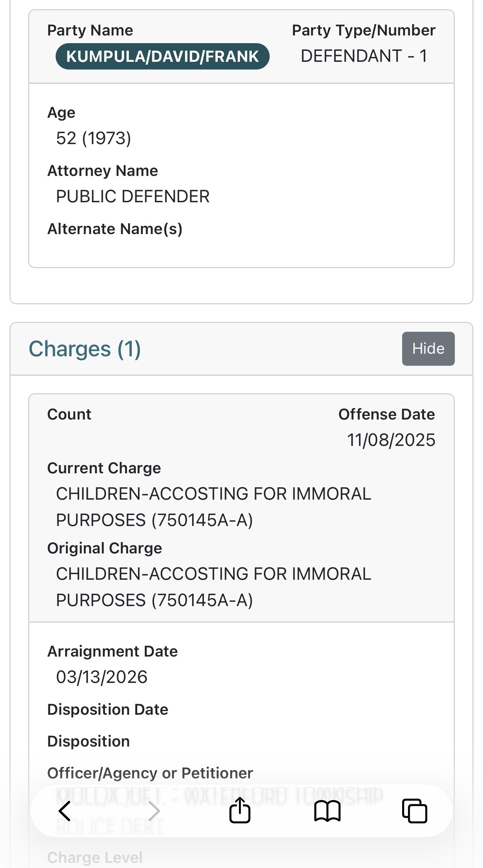Viewport: 483px width, 868px height.
Task: Select the DEFENDANT - 1 party type text
Action: [364, 56]
